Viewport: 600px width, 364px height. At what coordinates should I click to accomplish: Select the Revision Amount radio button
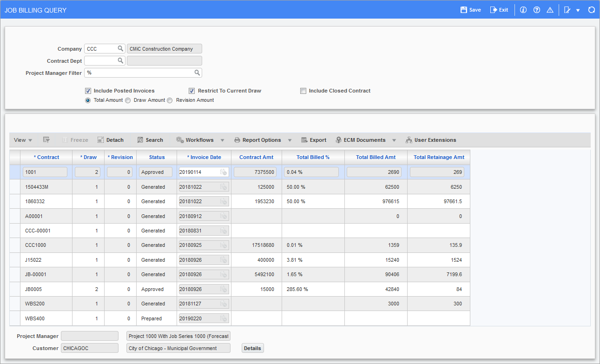tap(170, 100)
